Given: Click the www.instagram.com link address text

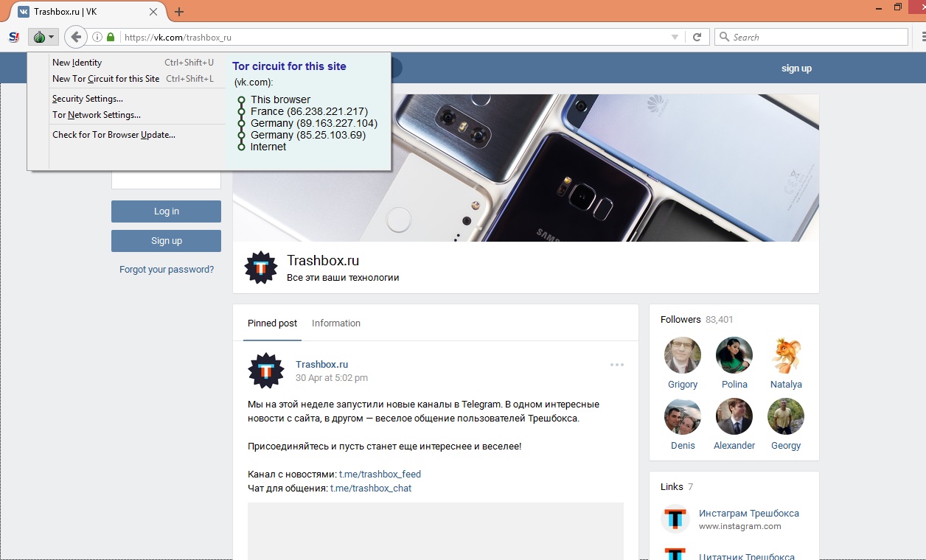Looking at the screenshot, I should click(x=740, y=527).
